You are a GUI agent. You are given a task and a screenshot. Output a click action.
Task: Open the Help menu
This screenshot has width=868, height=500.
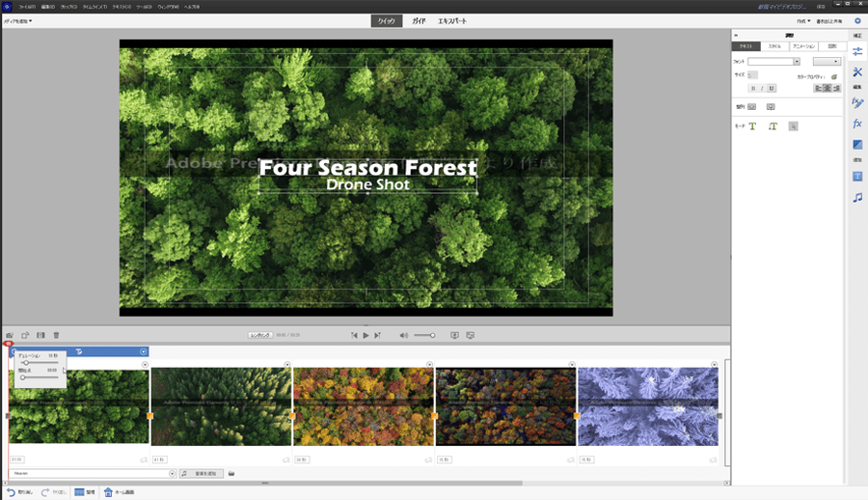(192, 7)
